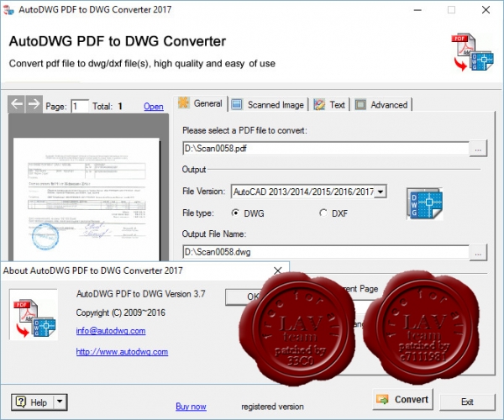Click the Scanned Image tab icon

point(237,104)
